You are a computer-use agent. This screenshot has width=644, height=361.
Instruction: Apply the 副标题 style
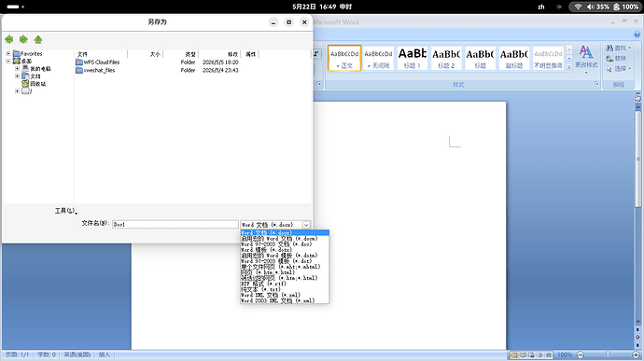pyautogui.click(x=514, y=58)
